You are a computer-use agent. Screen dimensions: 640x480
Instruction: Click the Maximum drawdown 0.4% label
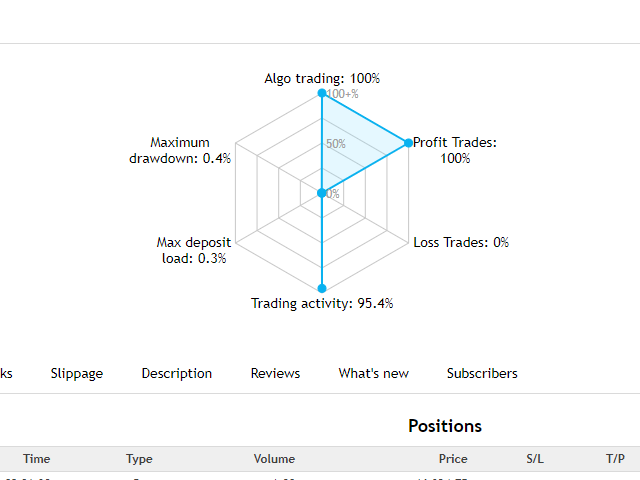[180, 150]
